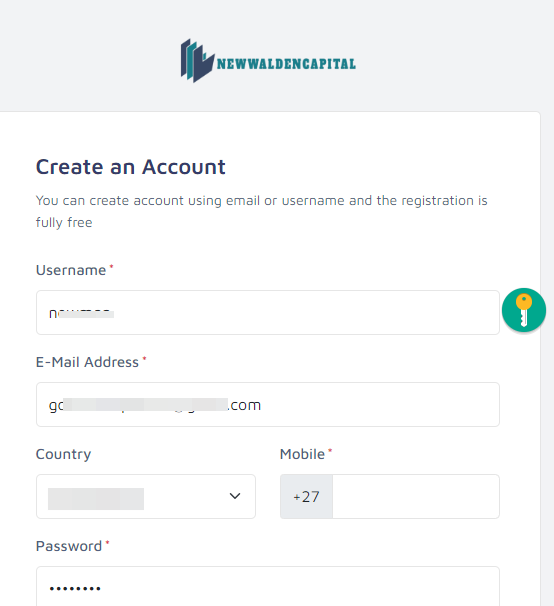554x606 pixels.
Task: Click the Country field label
Action: point(63,454)
